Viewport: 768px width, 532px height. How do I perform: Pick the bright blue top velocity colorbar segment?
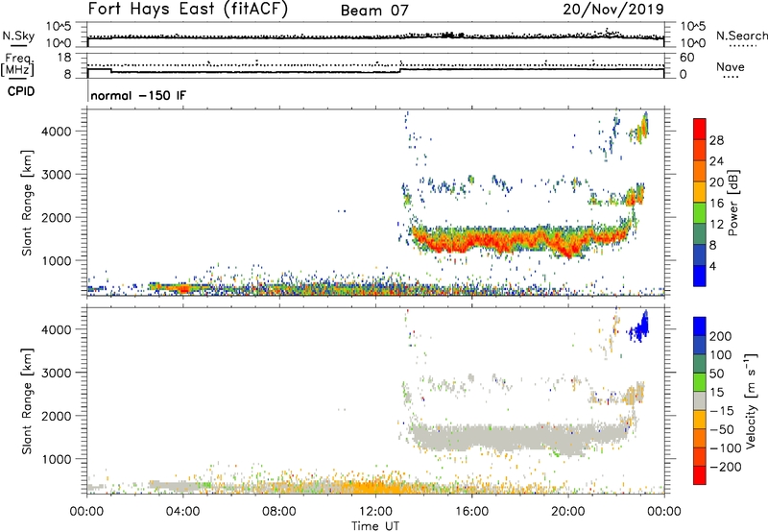tap(700, 326)
